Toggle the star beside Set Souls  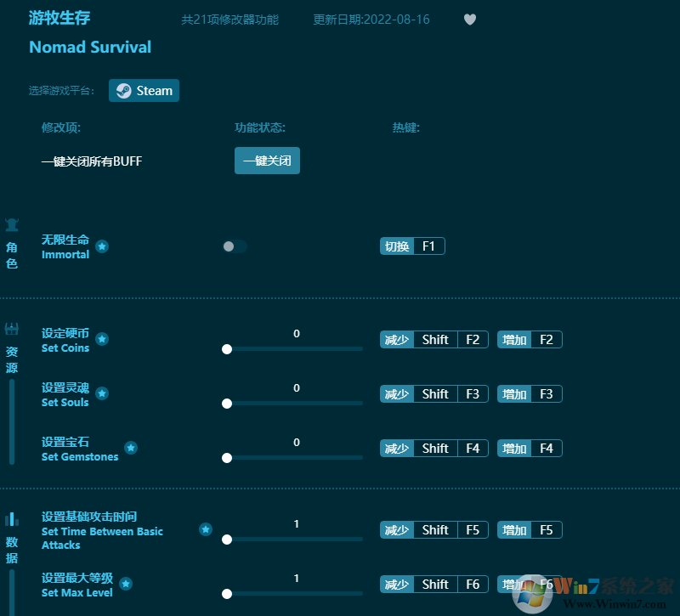coord(102,393)
